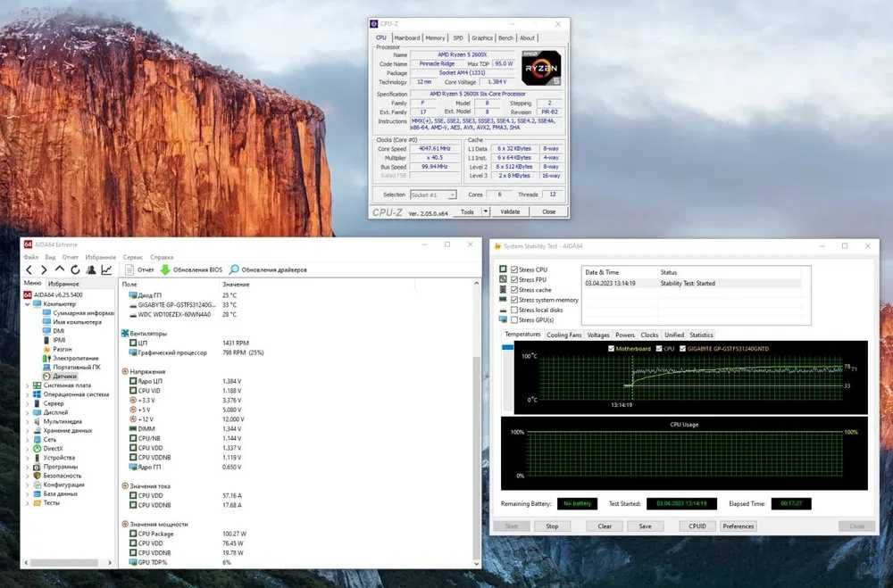Enable Stress local disks checkbox

point(514,311)
